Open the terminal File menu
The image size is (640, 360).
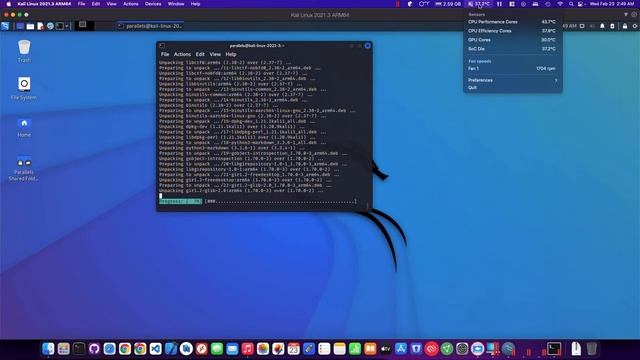165,54
